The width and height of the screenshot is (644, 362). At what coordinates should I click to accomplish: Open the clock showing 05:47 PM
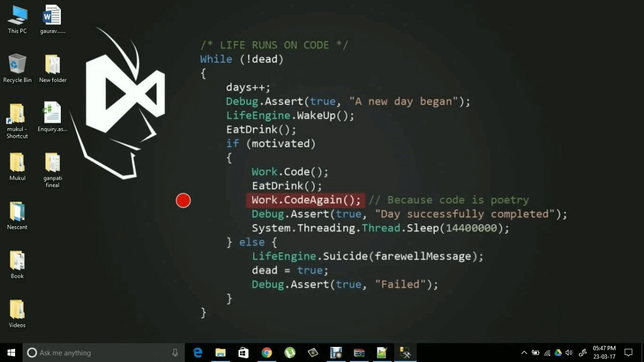[604, 352]
